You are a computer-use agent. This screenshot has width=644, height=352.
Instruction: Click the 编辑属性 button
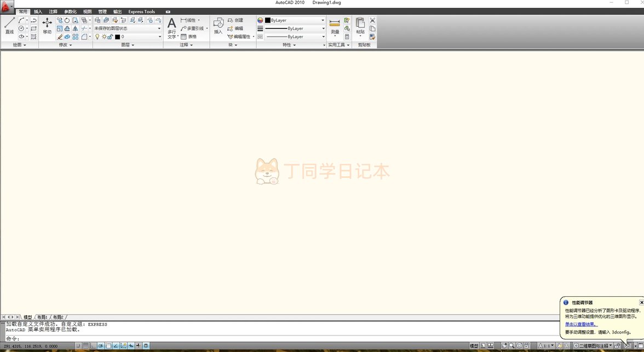pyautogui.click(x=239, y=37)
